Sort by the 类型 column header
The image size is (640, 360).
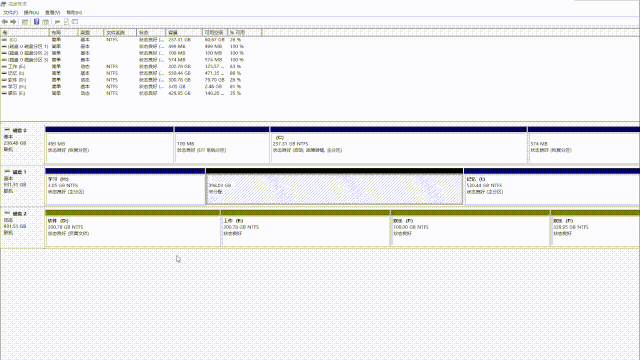tap(91, 32)
